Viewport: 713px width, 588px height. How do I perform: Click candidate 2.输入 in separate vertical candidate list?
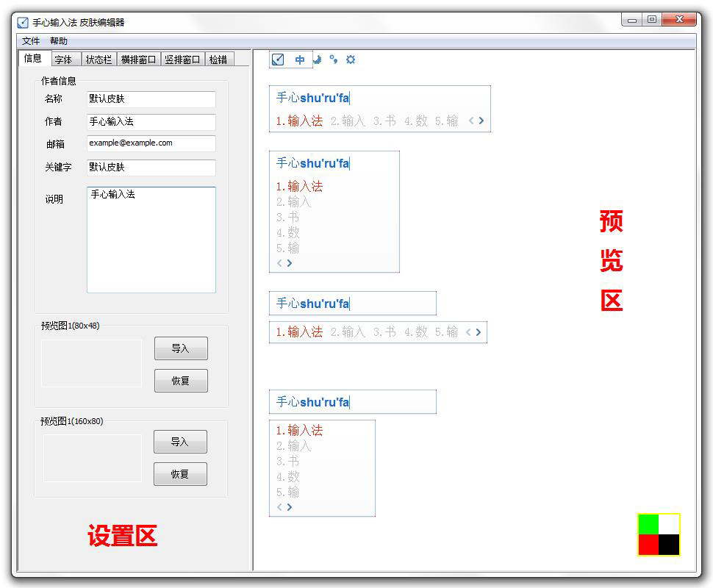pos(293,445)
